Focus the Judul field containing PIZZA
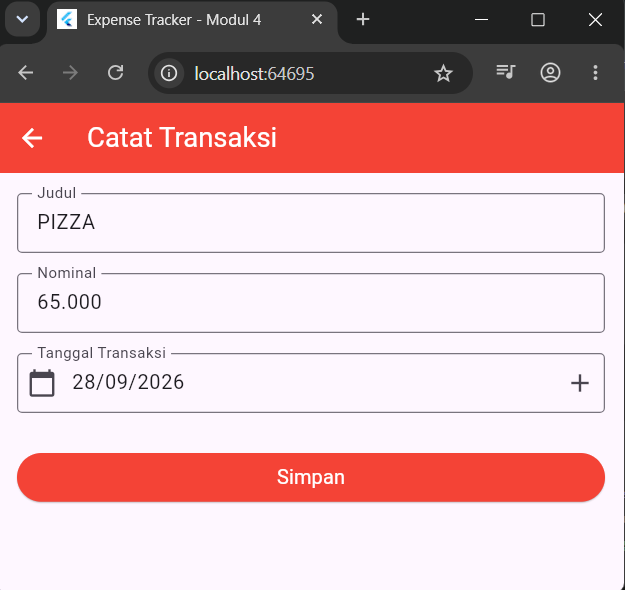 311,223
